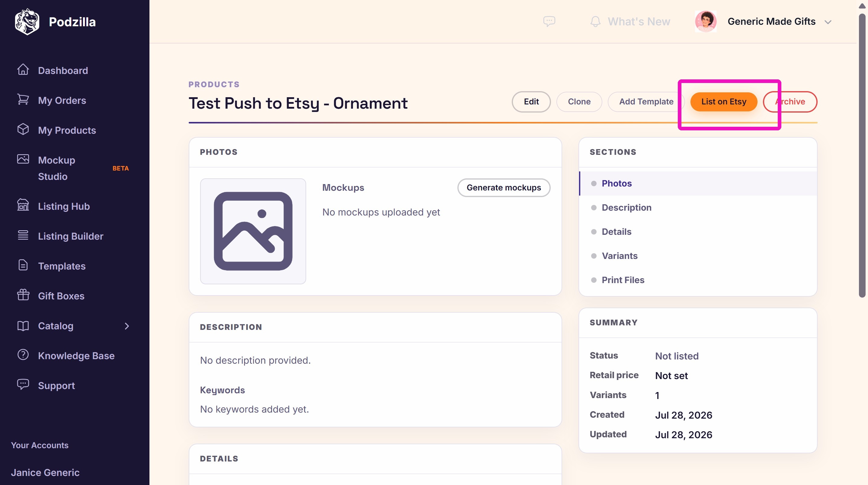Click the 'Not set' retail price value

coord(671,376)
